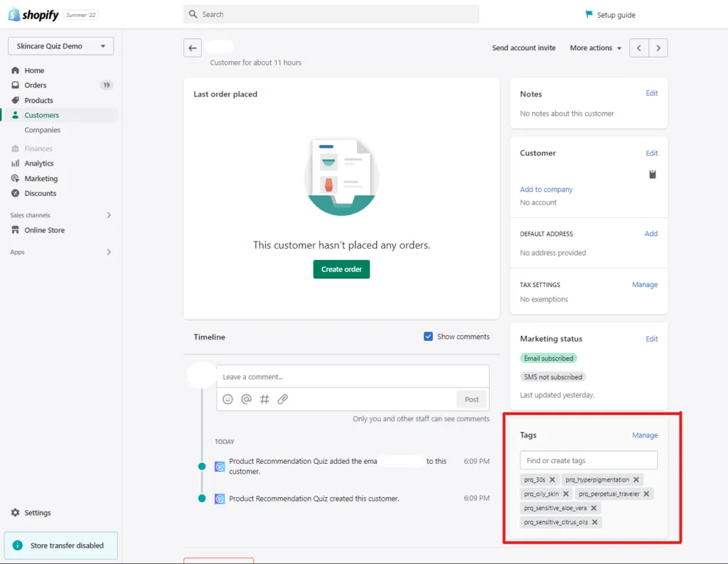Open Home in the sidebar
Viewport: 728px width, 564px height.
(34, 70)
